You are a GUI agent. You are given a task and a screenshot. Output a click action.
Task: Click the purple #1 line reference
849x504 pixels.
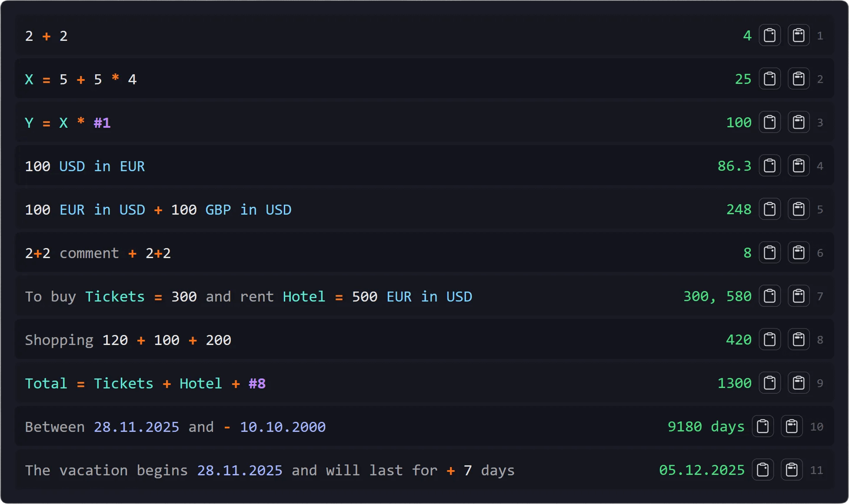tap(102, 123)
